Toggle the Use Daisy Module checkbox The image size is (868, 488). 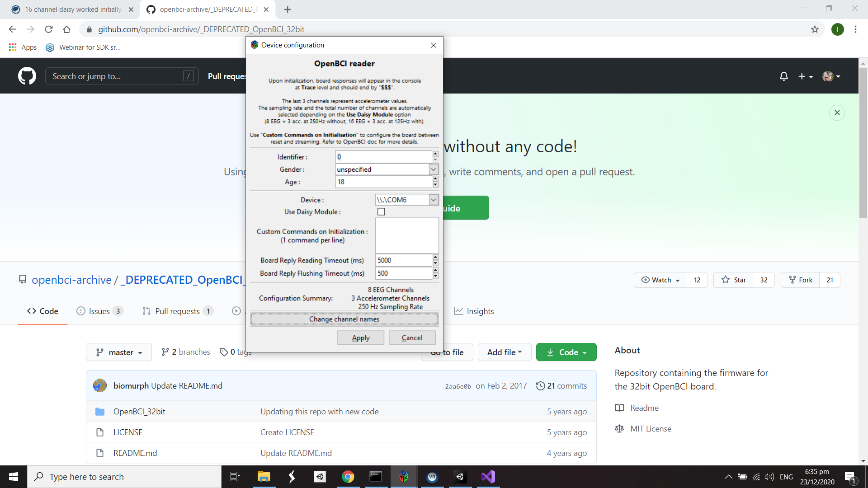[x=381, y=211]
